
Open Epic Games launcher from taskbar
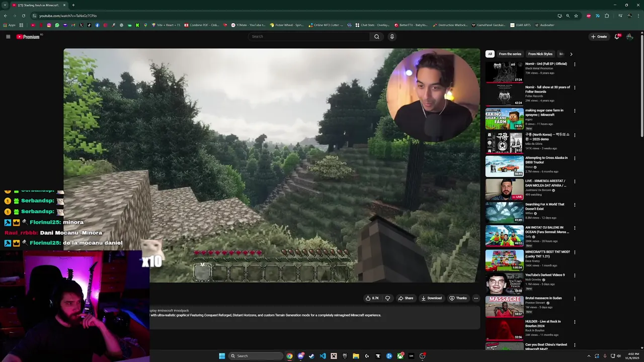pos(345,356)
